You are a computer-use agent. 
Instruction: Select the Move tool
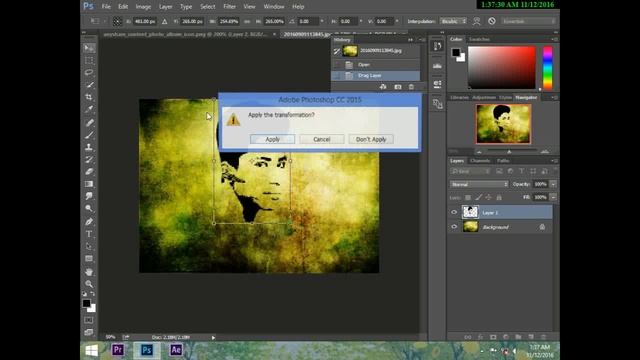coord(89,48)
